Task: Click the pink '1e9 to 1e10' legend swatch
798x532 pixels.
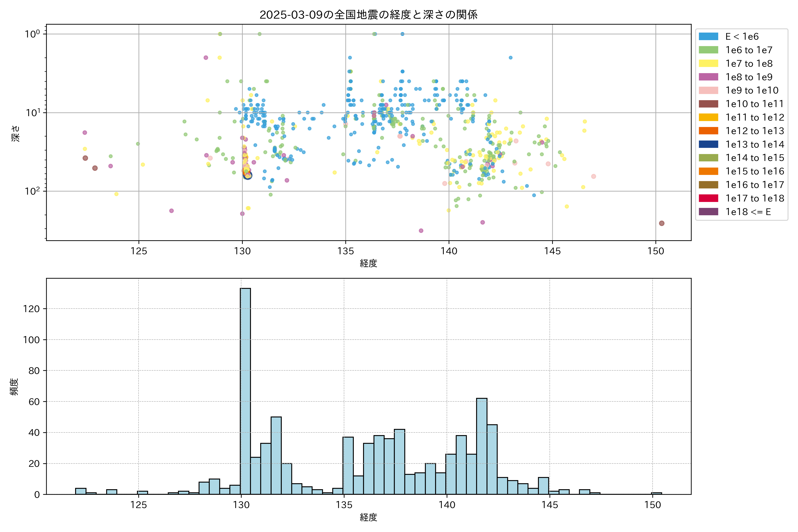Action: coord(708,91)
